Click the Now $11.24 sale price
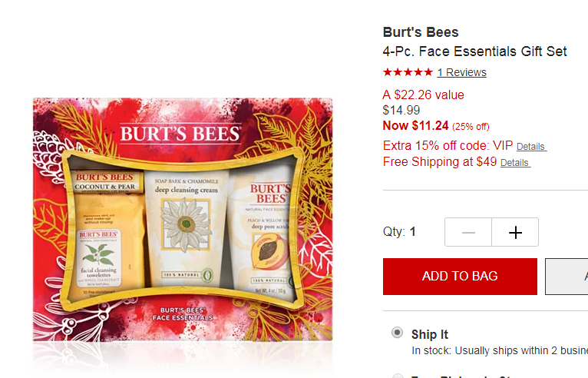The height and width of the screenshot is (378, 588). point(415,126)
